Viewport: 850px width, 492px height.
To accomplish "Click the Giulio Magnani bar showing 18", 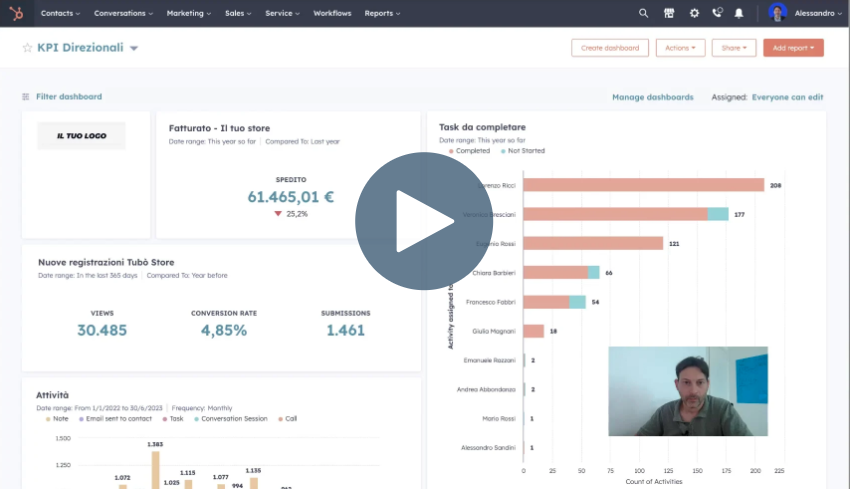I will tap(533, 331).
